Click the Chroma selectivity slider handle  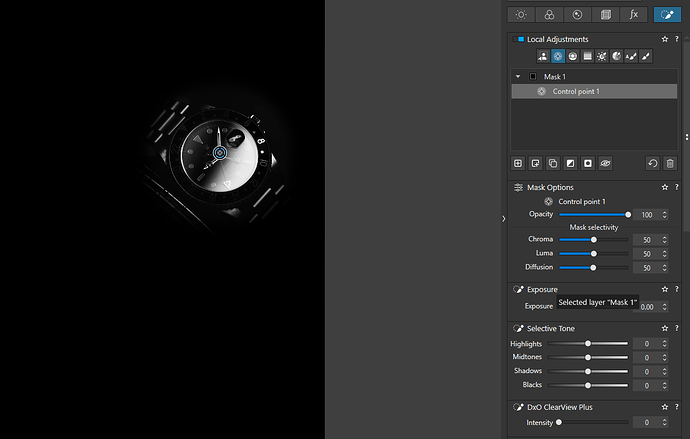pyautogui.click(x=593, y=240)
